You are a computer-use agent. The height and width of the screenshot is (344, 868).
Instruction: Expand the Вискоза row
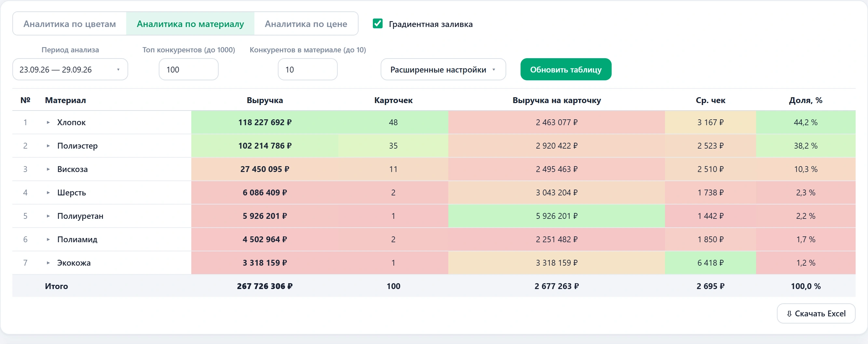48,169
